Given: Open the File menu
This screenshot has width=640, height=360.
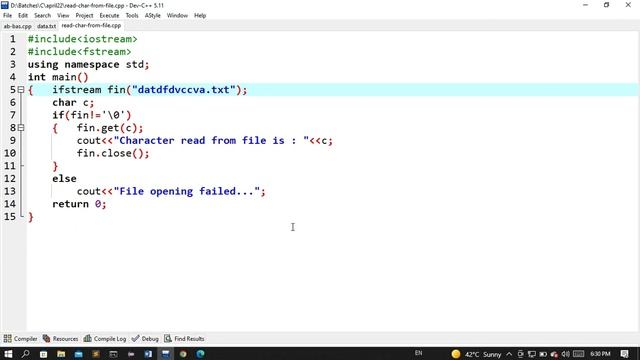Looking at the screenshot, I should 7,16.
